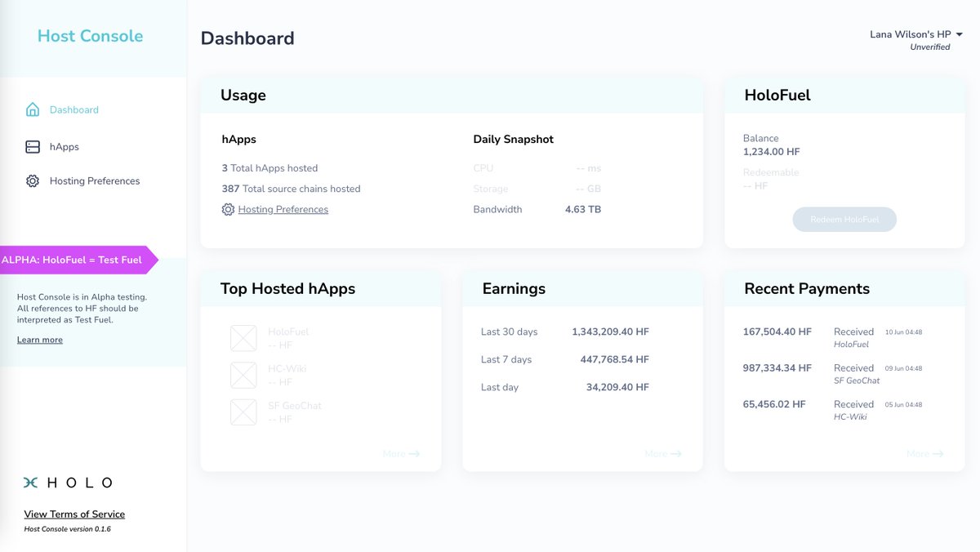
Task: Click the Redeem HoloFuel button
Action: click(844, 220)
